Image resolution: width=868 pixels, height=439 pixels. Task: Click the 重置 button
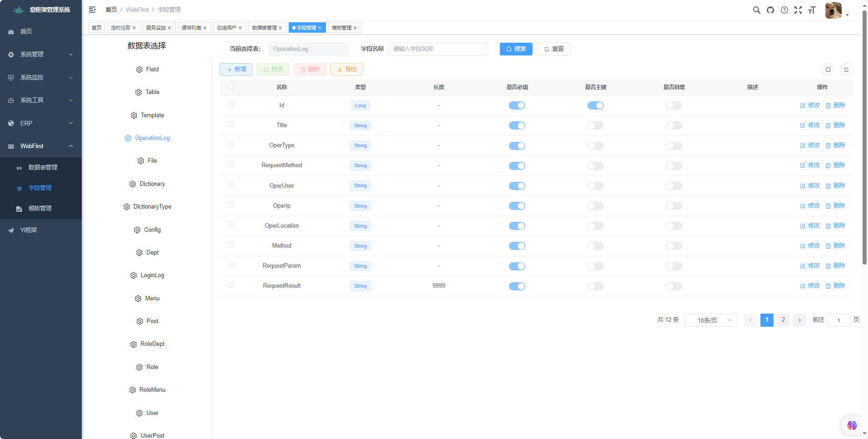553,49
